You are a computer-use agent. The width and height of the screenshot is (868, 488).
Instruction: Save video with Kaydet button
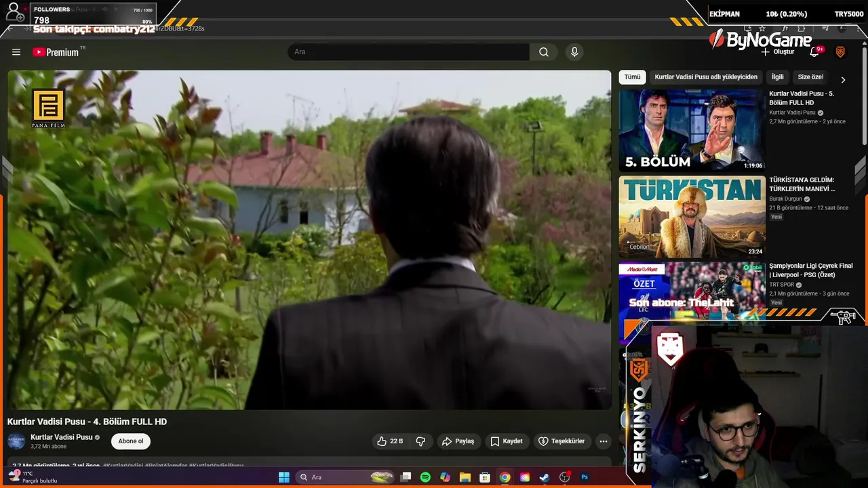click(x=507, y=441)
